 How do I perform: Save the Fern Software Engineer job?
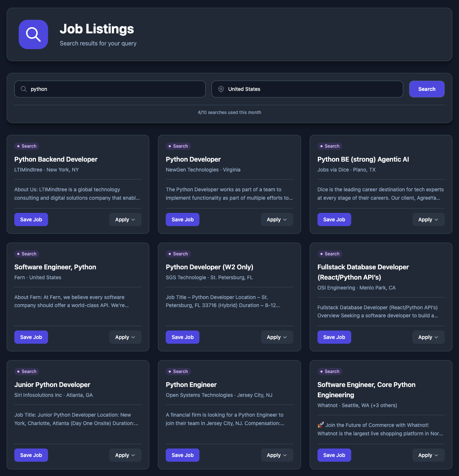click(31, 337)
